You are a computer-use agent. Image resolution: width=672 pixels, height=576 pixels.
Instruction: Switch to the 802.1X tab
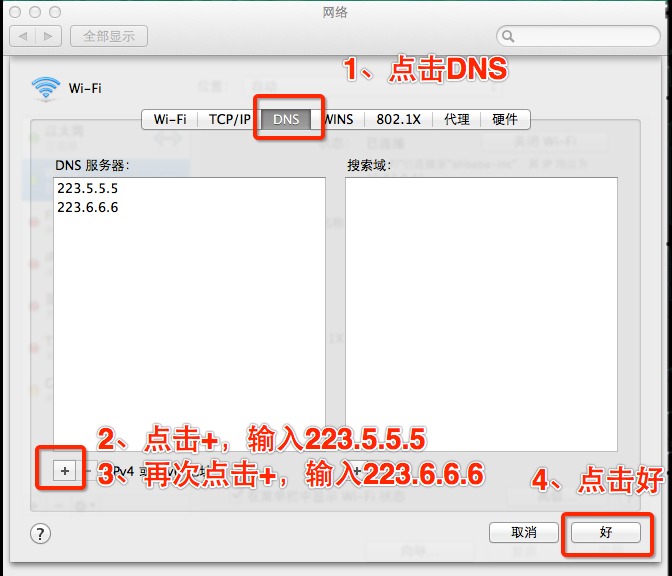point(398,119)
